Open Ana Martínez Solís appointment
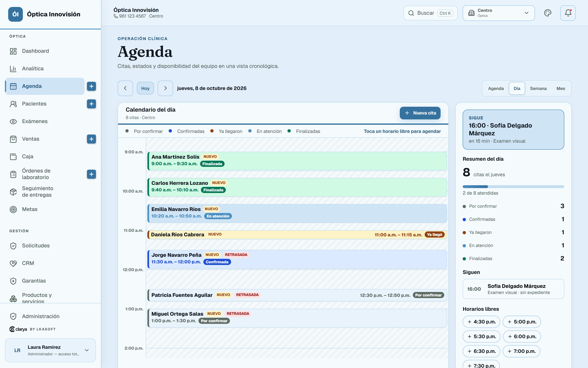 pyautogui.click(x=297, y=161)
